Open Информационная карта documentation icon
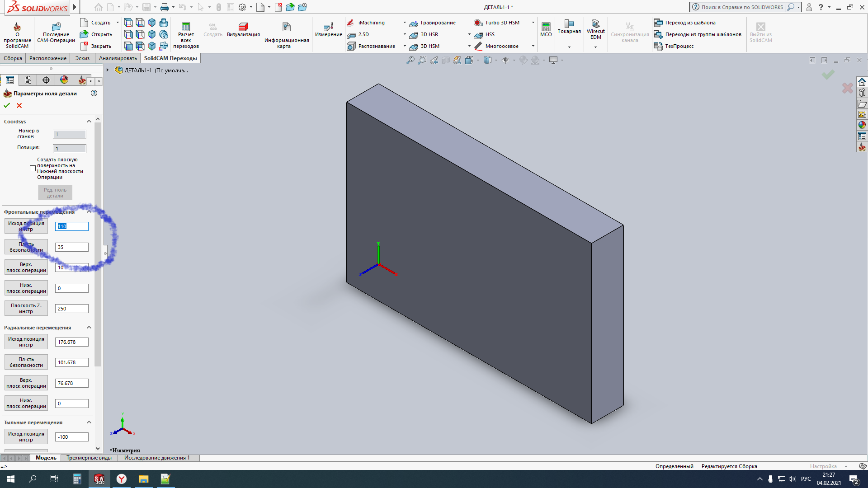The width and height of the screenshot is (868, 488). click(286, 27)
